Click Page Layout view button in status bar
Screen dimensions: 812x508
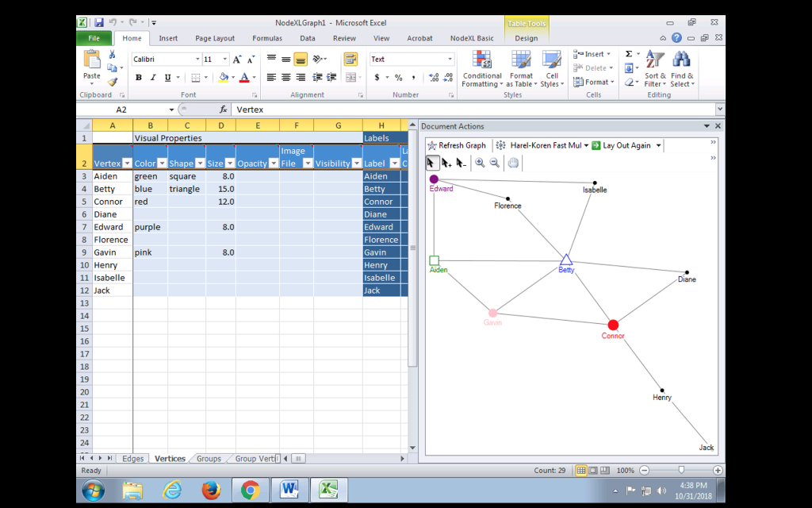coord(593,471)
